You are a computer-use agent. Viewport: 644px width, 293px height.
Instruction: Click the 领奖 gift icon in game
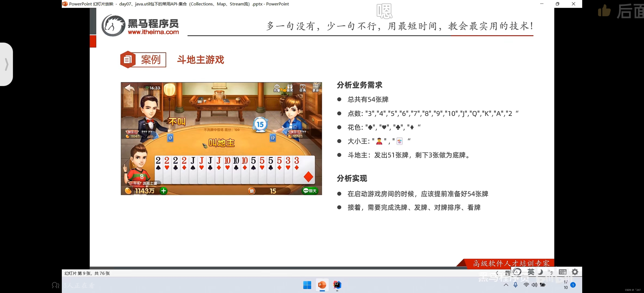pyautogui.click(x=290, y=88)
